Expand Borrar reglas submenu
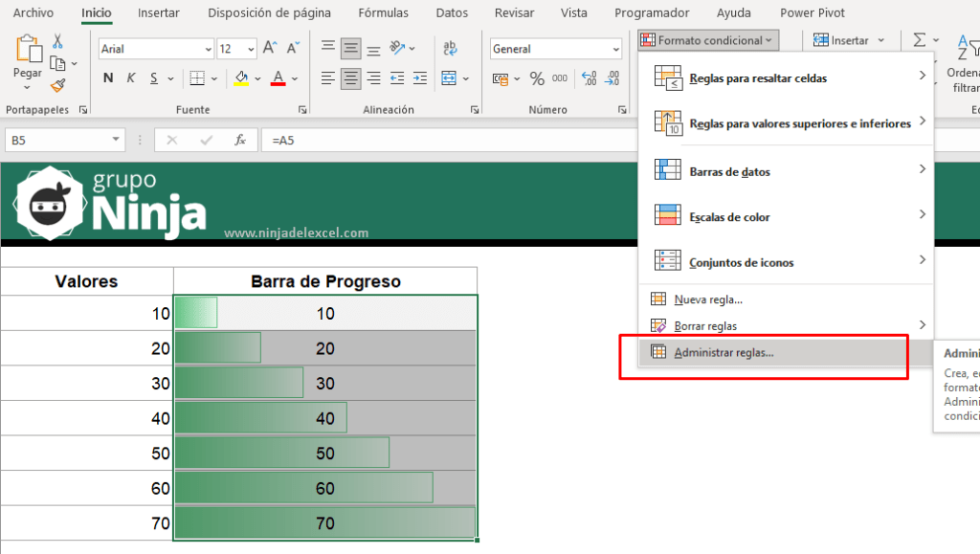 (787, 325)
